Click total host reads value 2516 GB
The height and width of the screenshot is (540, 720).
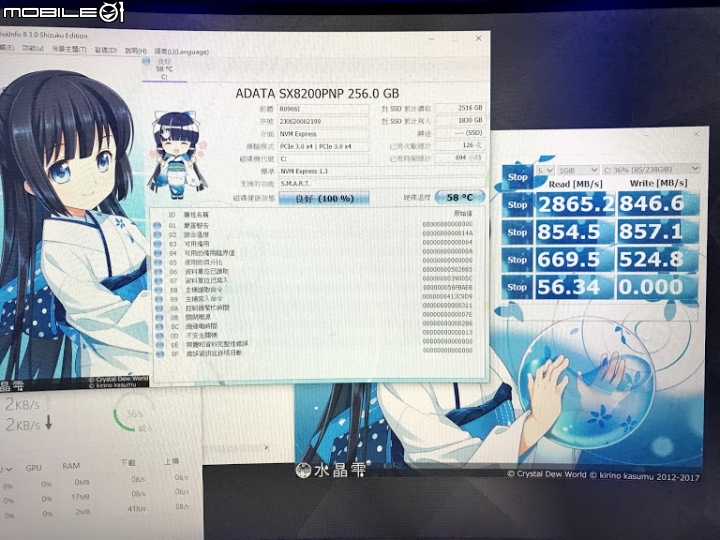pos(460,107)
